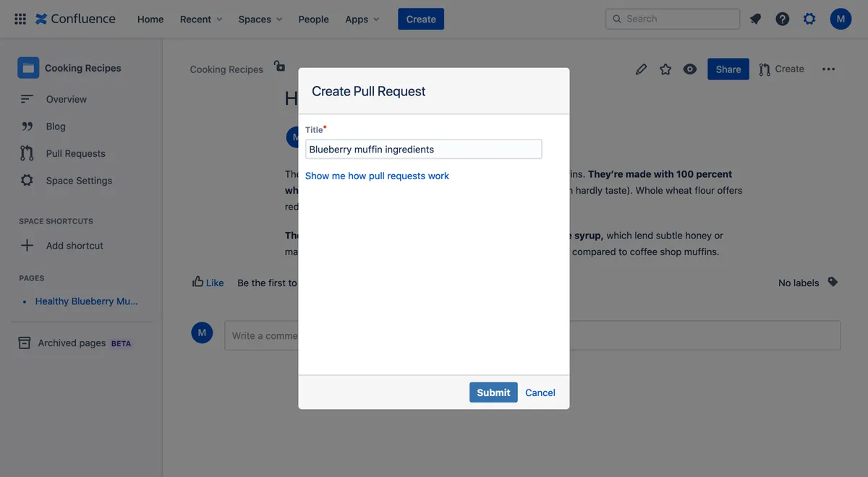Click the Space Settings gear icon
Screen dimensions: 868x477
[27, 181]
